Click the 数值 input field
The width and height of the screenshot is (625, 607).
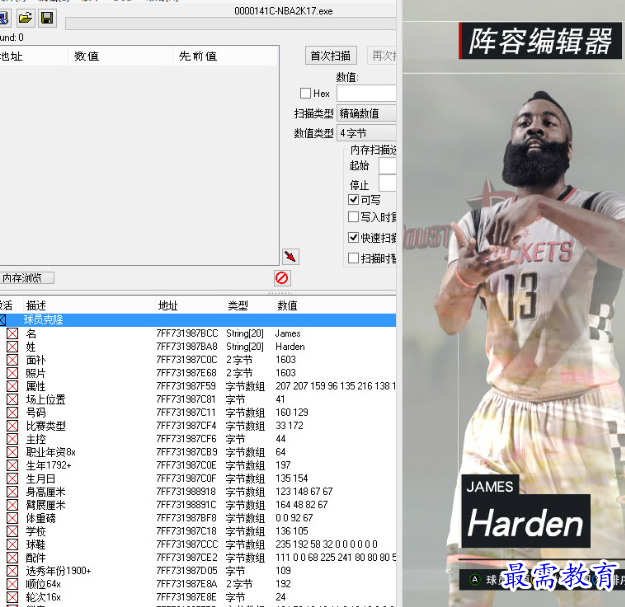point(366,93)
